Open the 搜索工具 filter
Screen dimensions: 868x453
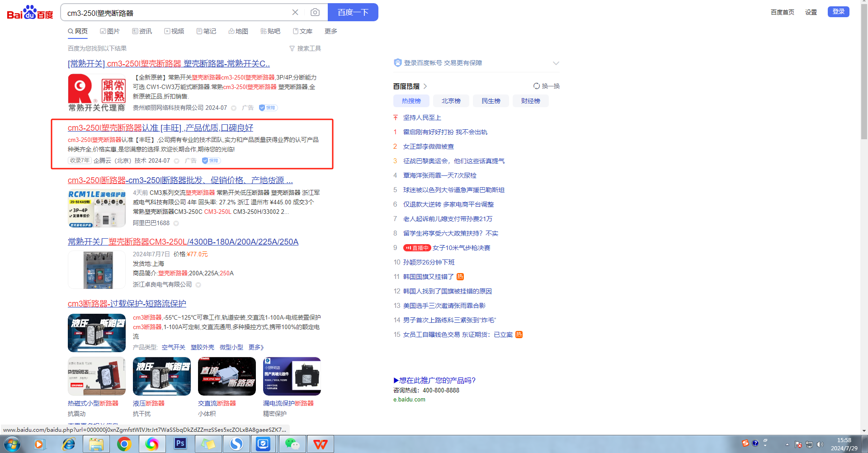click(305, 48)
